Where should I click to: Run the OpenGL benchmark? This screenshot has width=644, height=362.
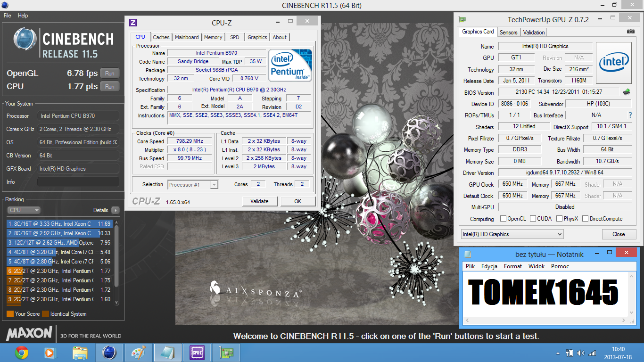(110, 74)
